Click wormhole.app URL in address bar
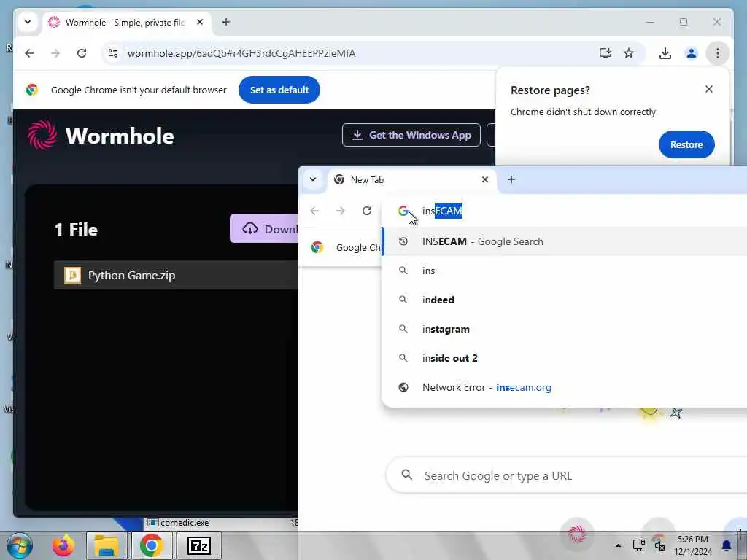 241,53
